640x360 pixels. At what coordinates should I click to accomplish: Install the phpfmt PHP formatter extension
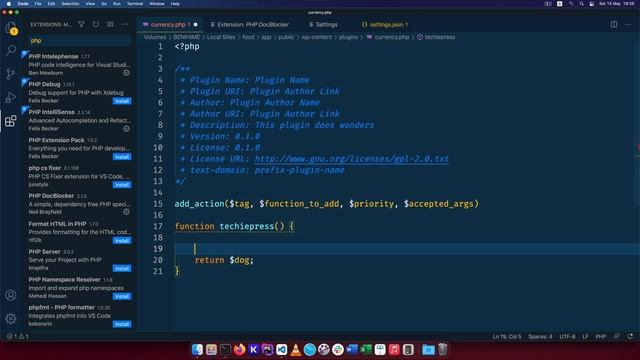click(x=122, y=324)
